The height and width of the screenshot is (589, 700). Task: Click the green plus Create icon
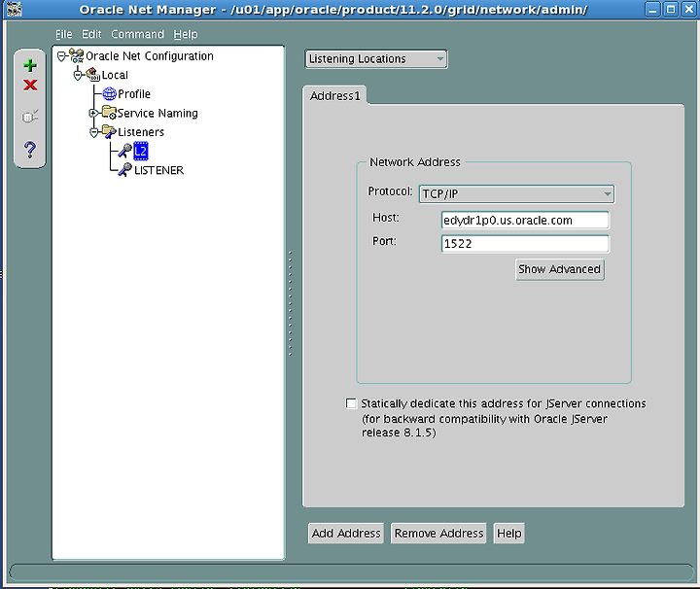(30, 65)
